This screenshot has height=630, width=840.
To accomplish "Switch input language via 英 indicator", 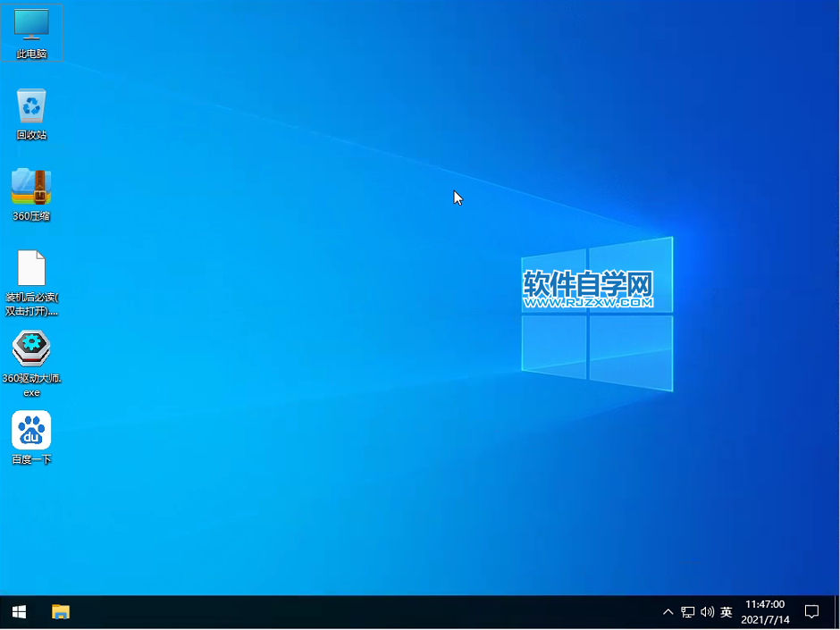I will point(727,611).
